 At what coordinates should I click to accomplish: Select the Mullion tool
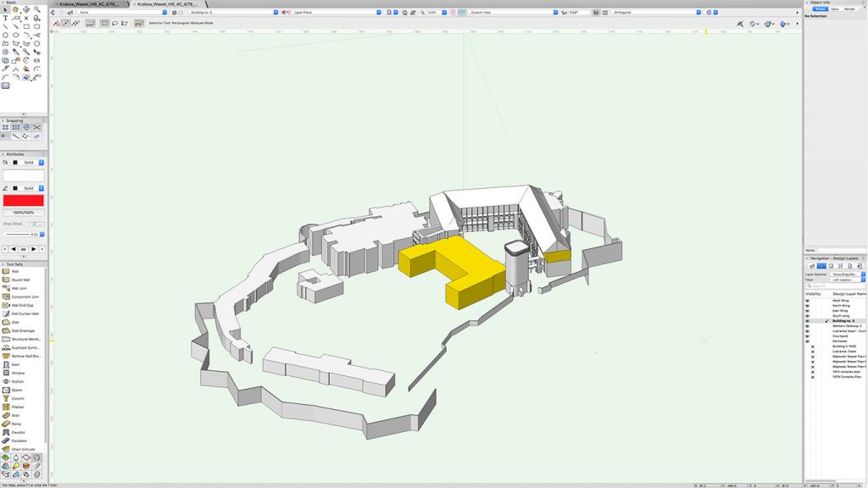coord(18,381)
